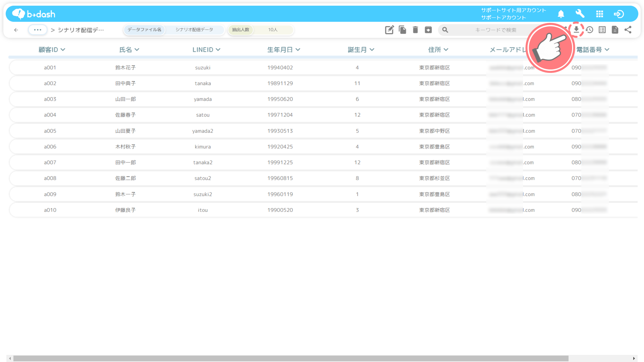Click the share icon
Image resolution: width=644 pixels, height=362 pixels.
click(628, 30)
